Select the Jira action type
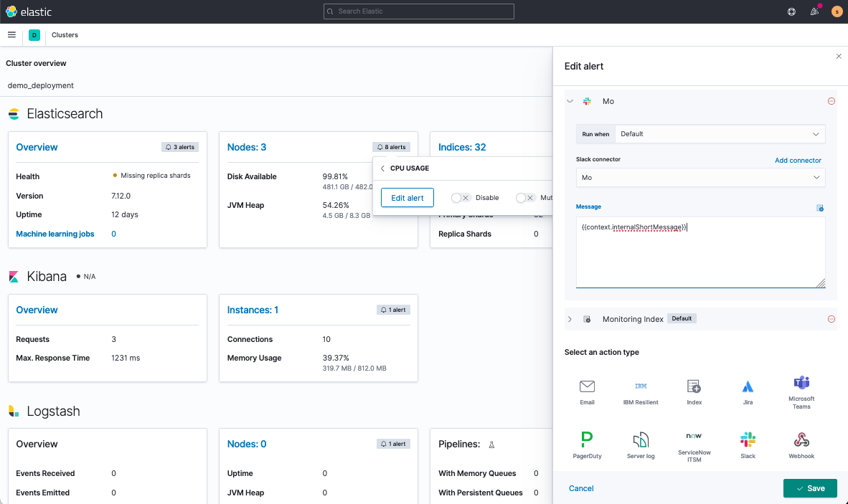Screen dimensions: 848x504 (x=748, y=392)
